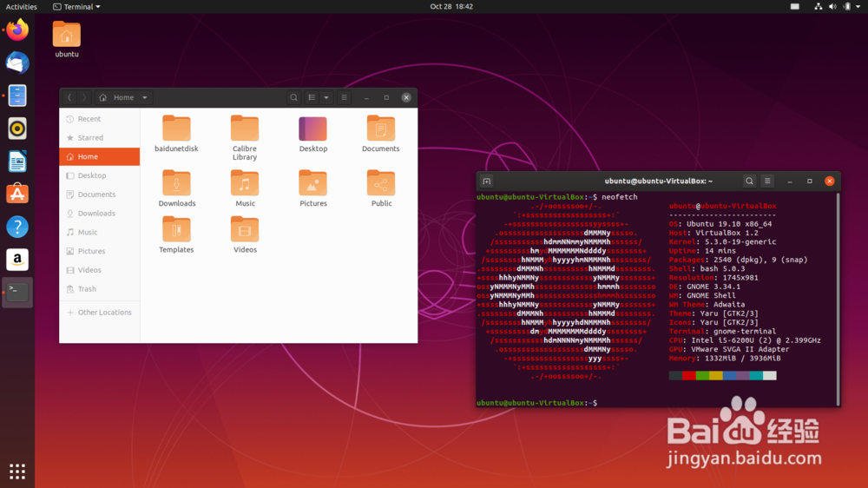Open the Terminal app menu in top bar

point(76,7)
